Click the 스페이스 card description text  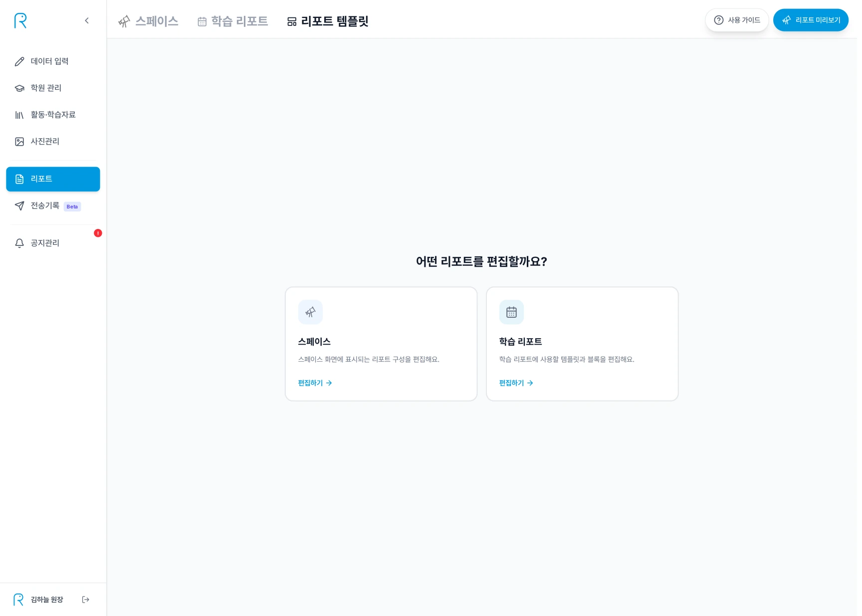click(x=369, y=359)
